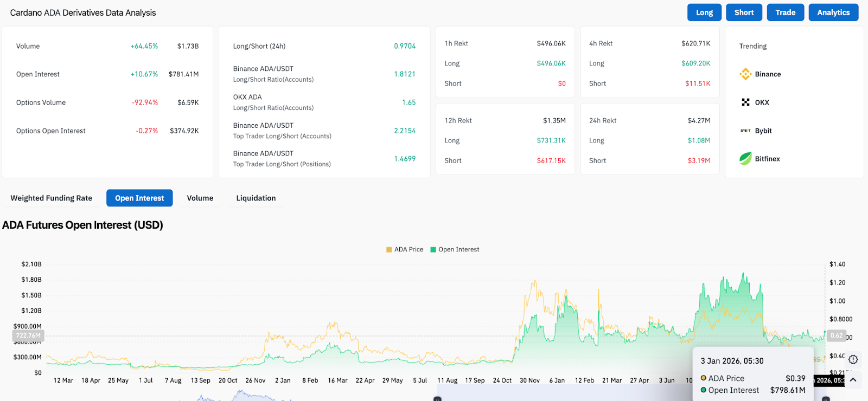Click the OKX logo icon
The image size is (868, 401).
click(x=745, y=102)
